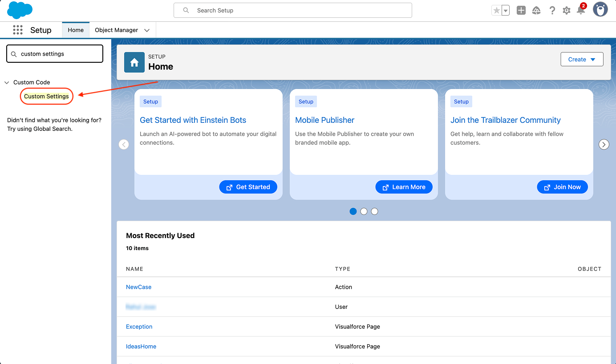Open the user profile avatar
Image resolution: width=616 pixels, height=364 pixels.
tap(600, 10)
